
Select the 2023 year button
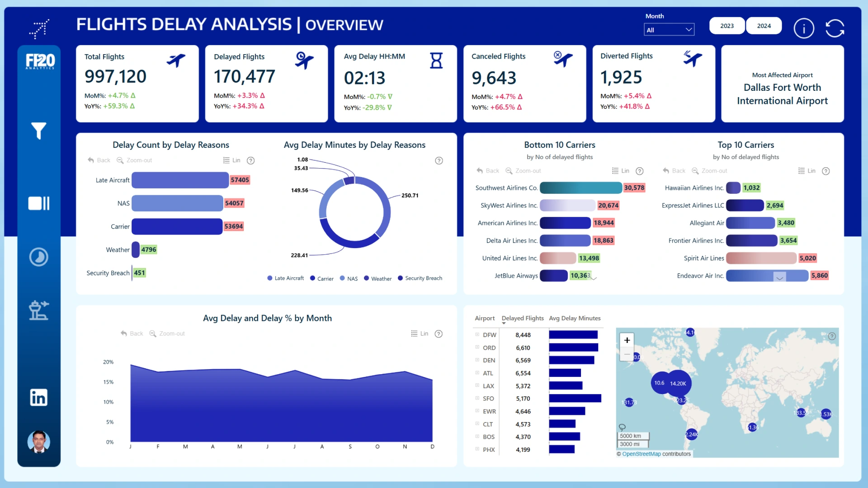pyautogui.click(x=727, y=26)
